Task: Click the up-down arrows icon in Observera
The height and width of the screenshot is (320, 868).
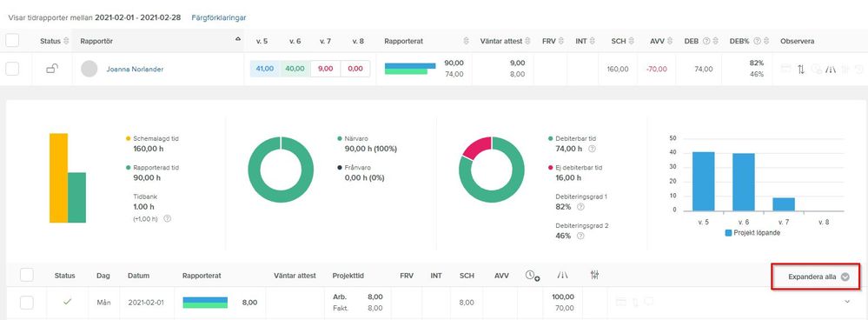Action: point(801,70)
